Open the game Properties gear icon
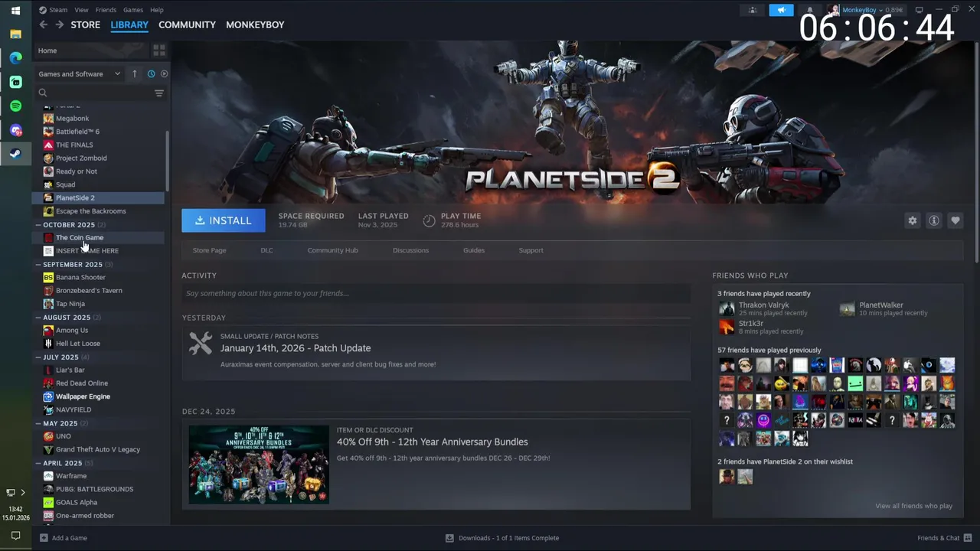The image size is (980, 551). click(x=912, y=220)
